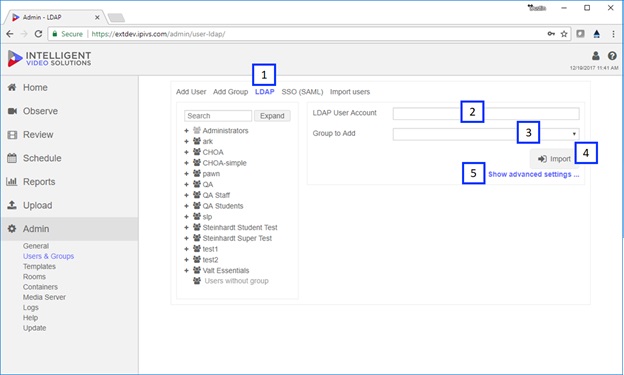The image size is (624, 375).
Task: Click the Review film icon
Action: point(12,135)
